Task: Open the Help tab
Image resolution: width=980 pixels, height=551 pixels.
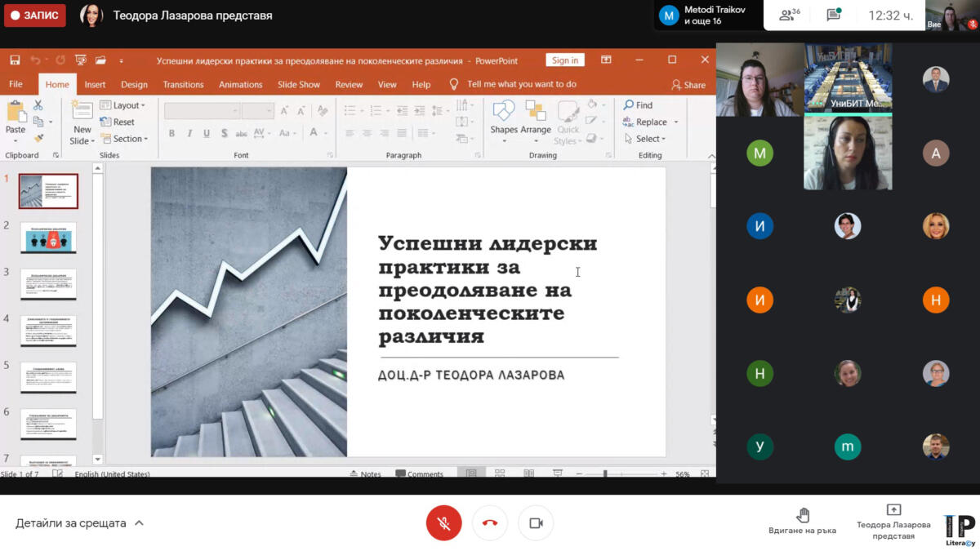Action: [x=421, y=84]
